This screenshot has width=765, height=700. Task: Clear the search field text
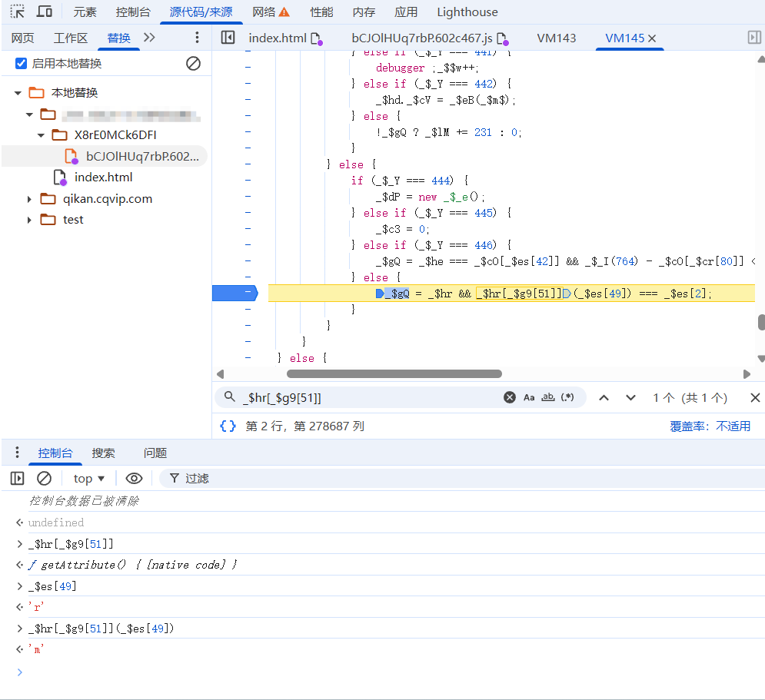coord(509,397)
